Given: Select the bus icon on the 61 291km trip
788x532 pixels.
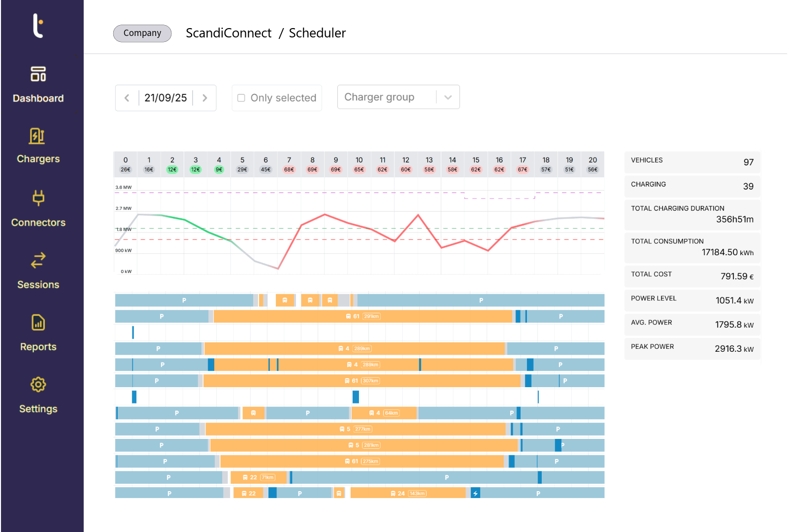Looking at the screenshot, I should (x=348, y=316).
